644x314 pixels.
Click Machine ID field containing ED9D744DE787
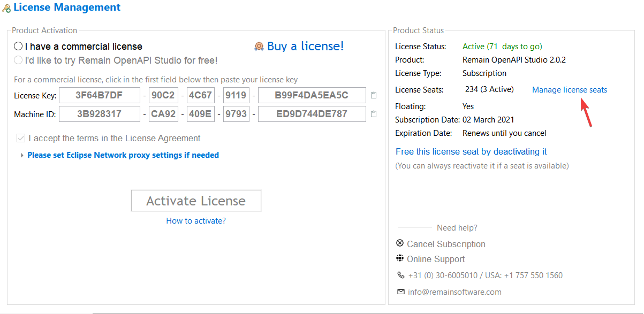(312, 114)
